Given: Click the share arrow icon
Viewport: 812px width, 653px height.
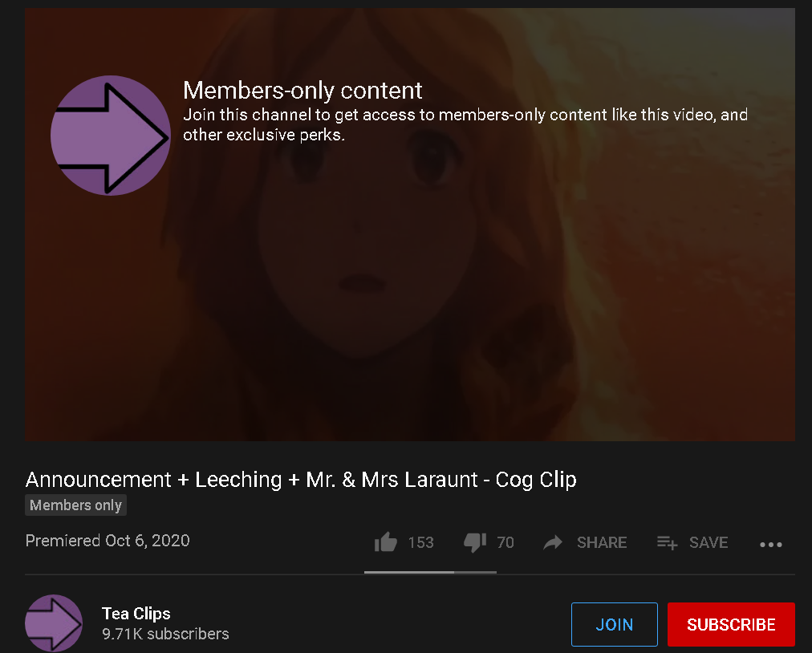Looking at the screenshot, I should (x=553, y=542).
